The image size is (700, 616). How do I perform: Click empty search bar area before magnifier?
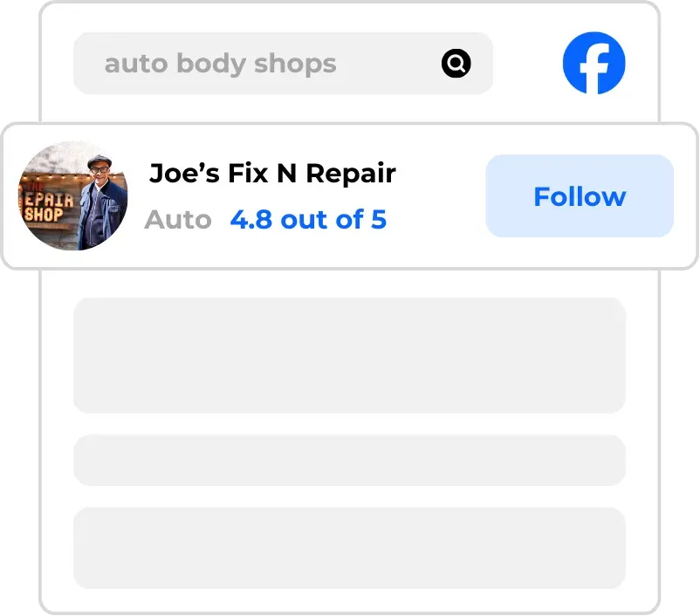tap(388, 63)
